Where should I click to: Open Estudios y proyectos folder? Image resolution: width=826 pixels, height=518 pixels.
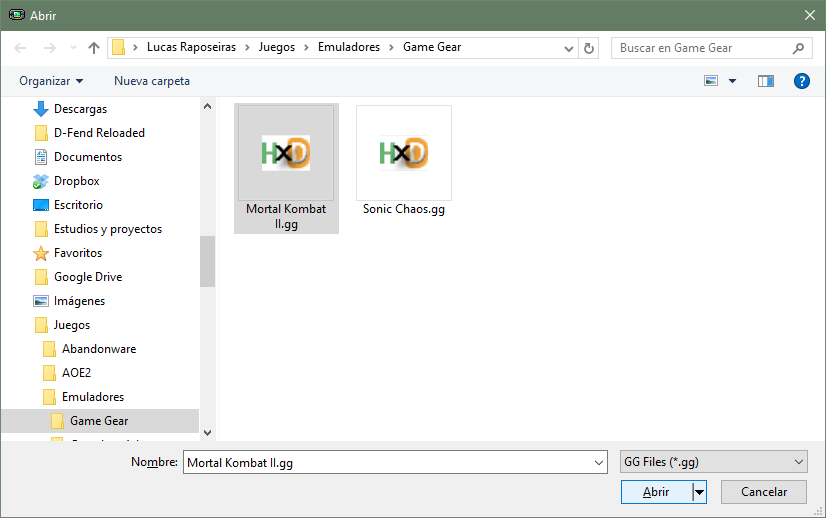click(108, 229)
